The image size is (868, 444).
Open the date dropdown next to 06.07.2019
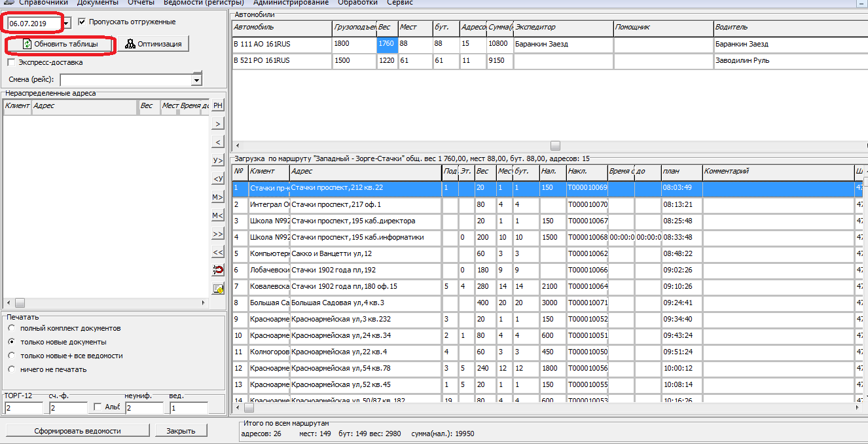(x=66, y=24)
